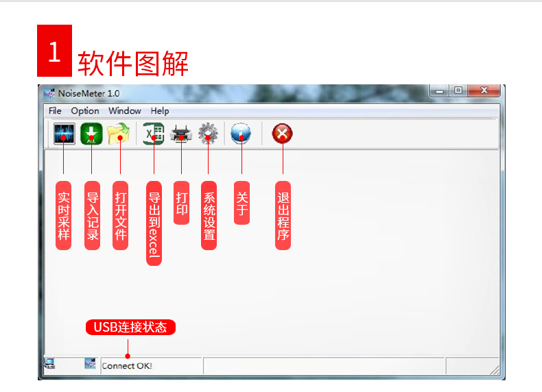Image resolution: width=542 pixels, height=392 pixels.
Task: Show About info with blue icon
Action: [241, 134]
